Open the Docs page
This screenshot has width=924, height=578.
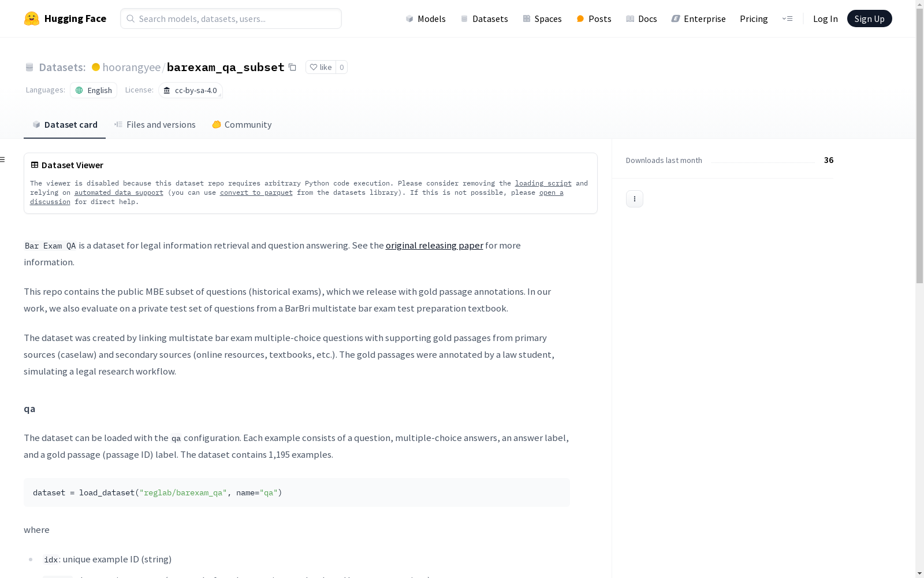point(642,18)
